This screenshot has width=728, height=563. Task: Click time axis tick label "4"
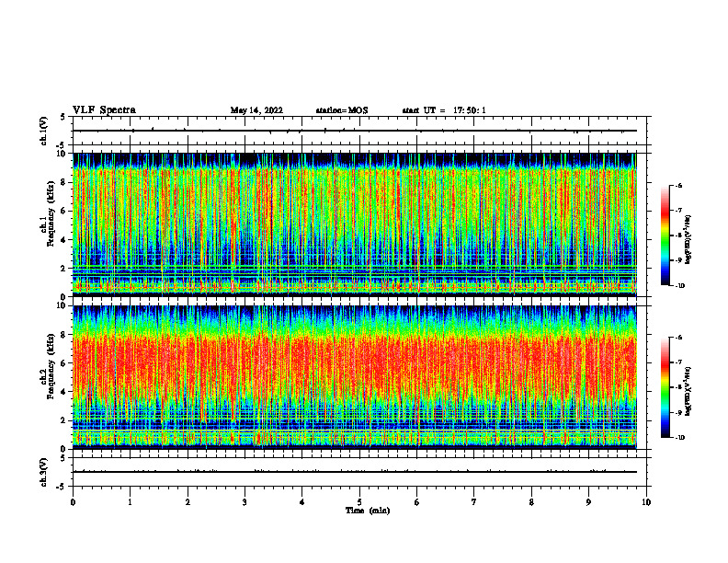tap(302, 502)
